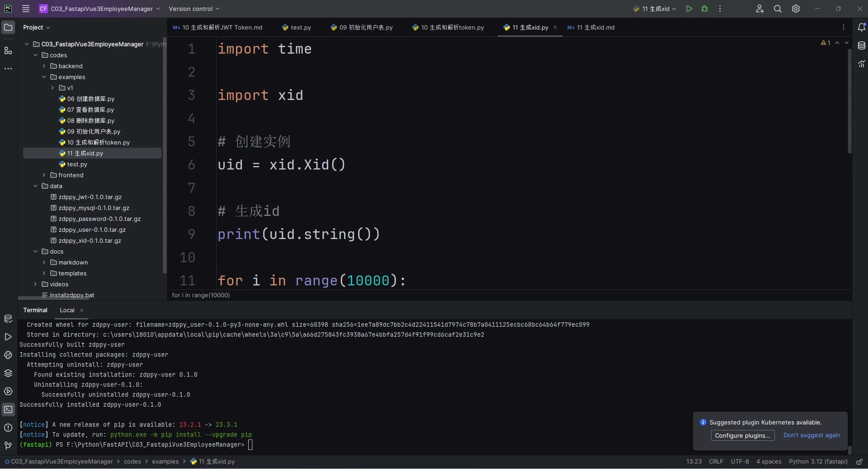Expand the backend folder
This screenshot has width=868, height=469.
[44, 66]
